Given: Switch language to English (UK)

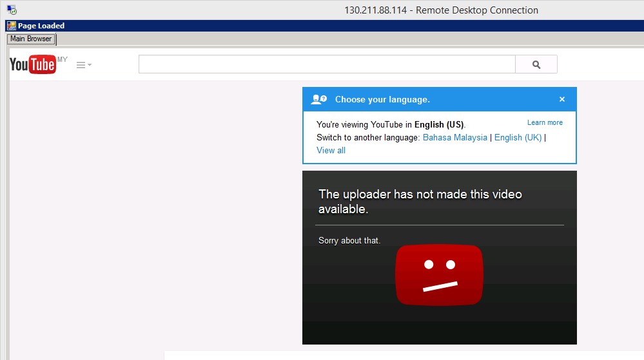Looking at the screenshot, I should [518, 138].
